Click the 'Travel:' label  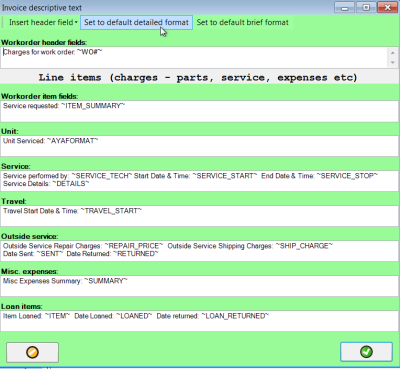click(x=14, y=201)
